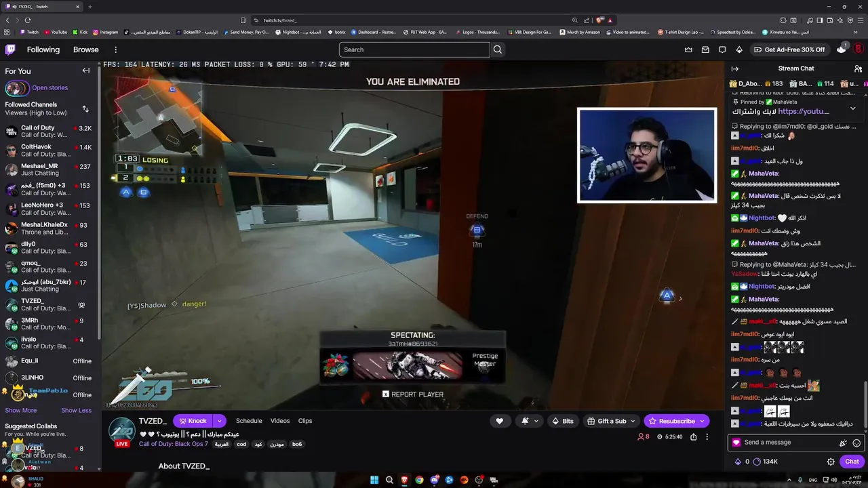Open the notification settings dropdown arrow
The height and width of the screenshot is (488, 868).
[x=536, y=421]
